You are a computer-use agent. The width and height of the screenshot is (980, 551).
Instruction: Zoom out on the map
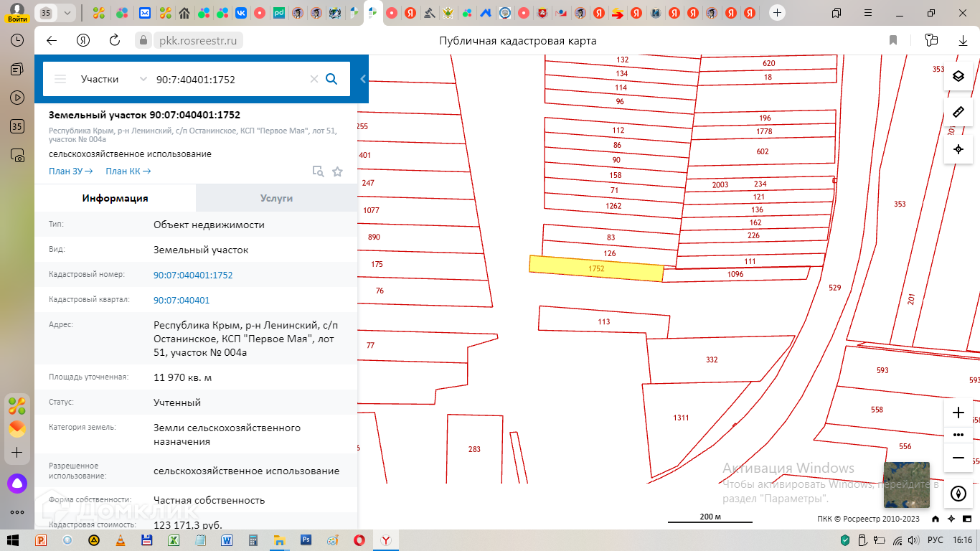(958, 458)
